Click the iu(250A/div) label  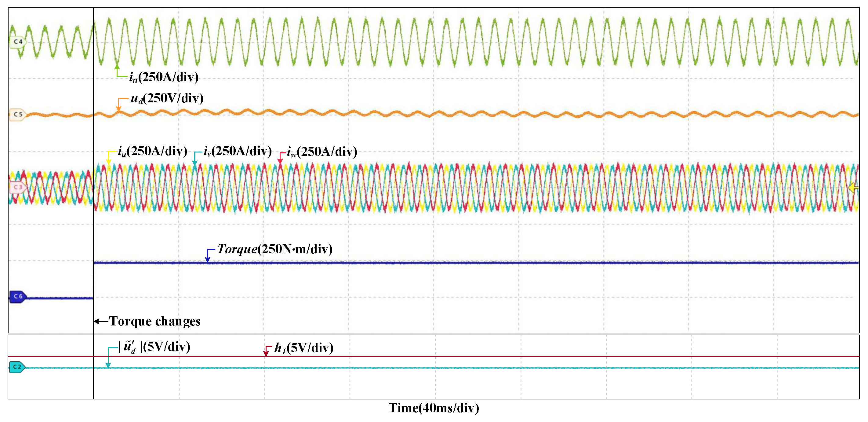pos(153,151)
